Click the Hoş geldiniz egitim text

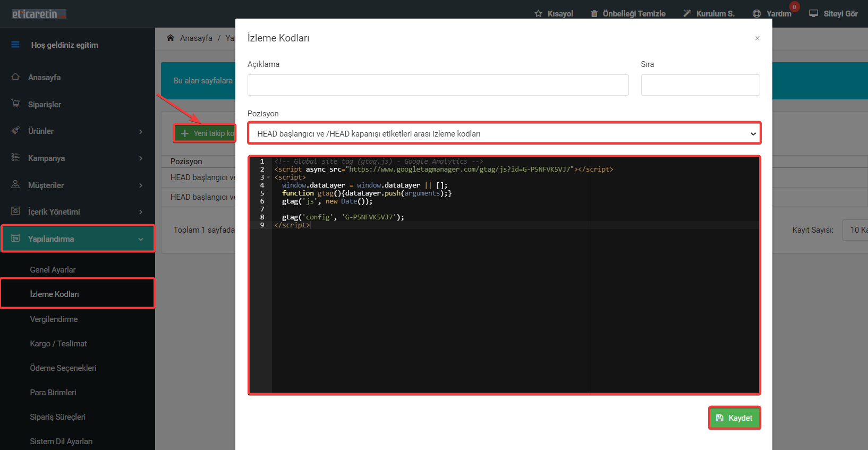point(64,45)
